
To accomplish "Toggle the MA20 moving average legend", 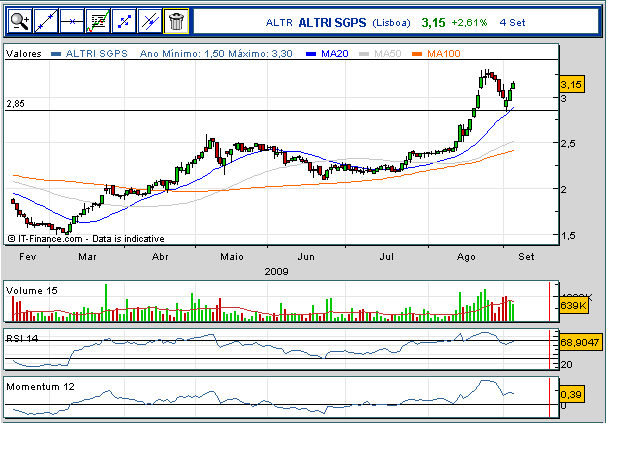I will 335,54.
